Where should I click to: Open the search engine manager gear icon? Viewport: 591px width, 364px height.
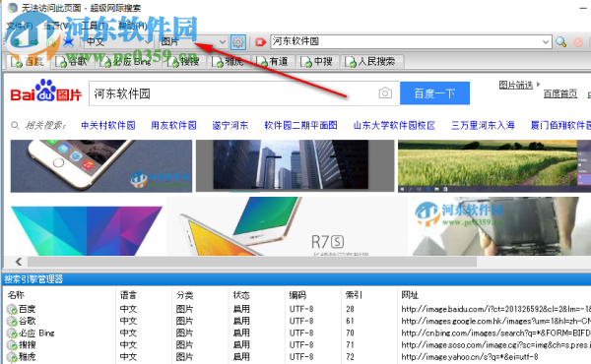coord(237,41)
